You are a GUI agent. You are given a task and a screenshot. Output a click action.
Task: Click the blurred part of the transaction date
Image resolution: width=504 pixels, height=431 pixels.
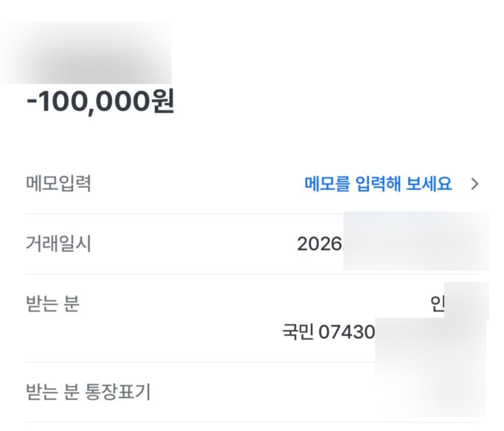[416, 242]
